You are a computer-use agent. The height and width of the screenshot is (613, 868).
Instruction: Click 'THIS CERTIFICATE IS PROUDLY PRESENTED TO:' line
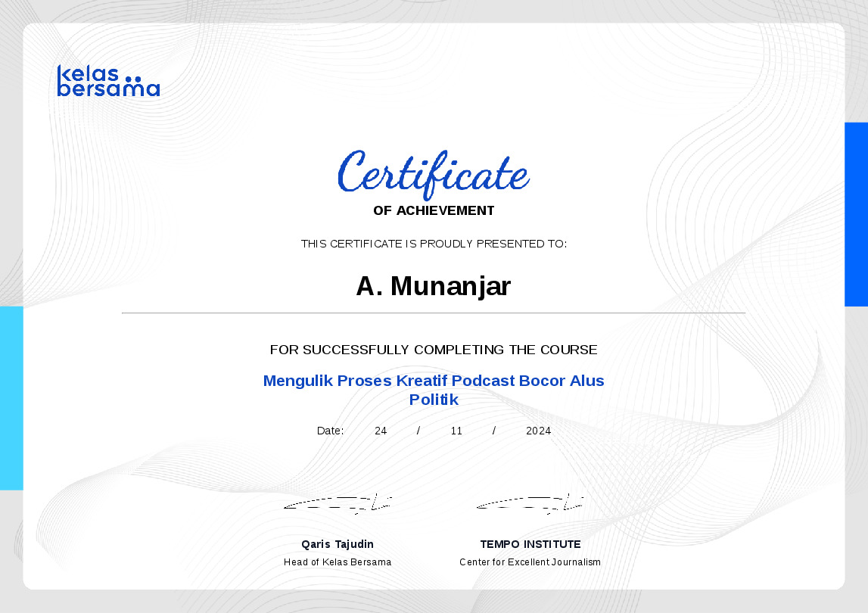point(434,244)
